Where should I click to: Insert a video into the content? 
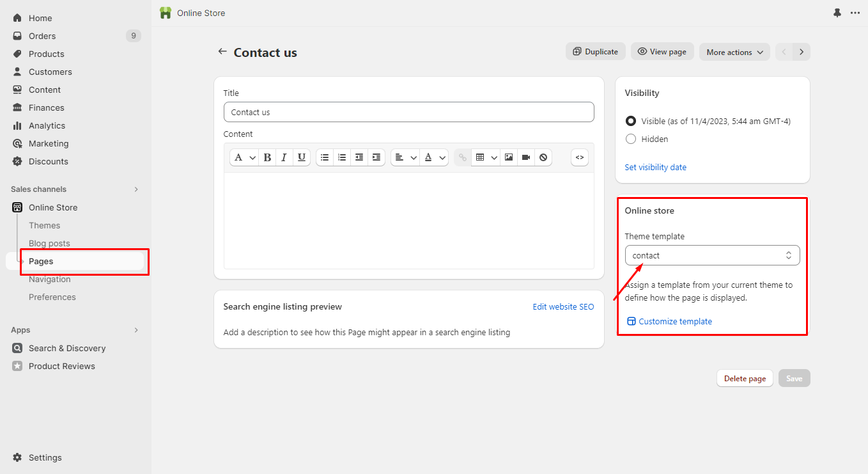[526, 157]
